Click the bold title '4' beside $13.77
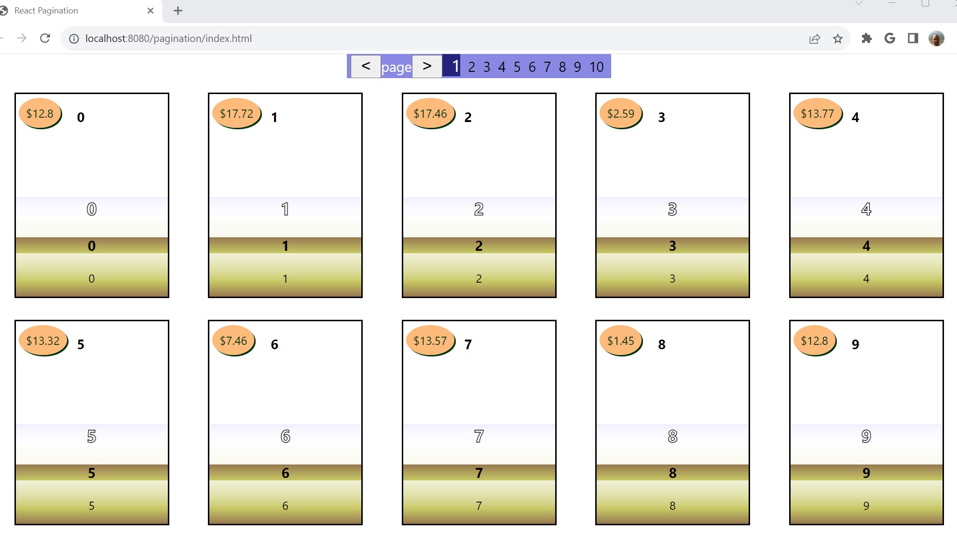Image resolution: width=957 pixels, height=560 pixels. click(x=855, y=117)
